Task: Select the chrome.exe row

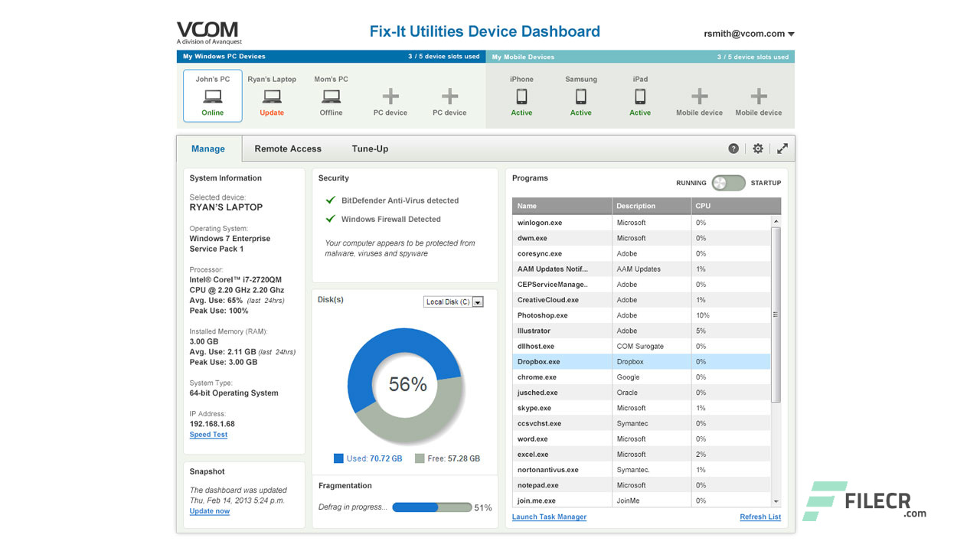Action: [642, 377]
